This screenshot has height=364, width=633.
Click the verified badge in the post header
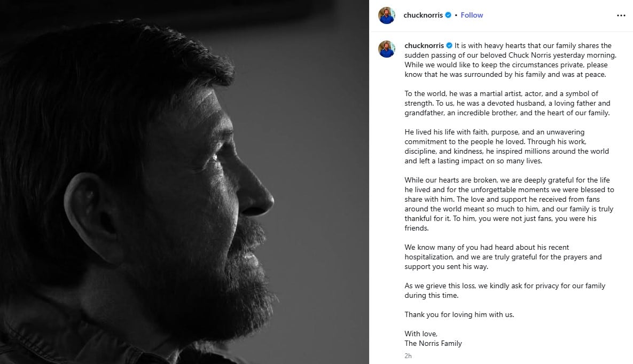[449, 15]
